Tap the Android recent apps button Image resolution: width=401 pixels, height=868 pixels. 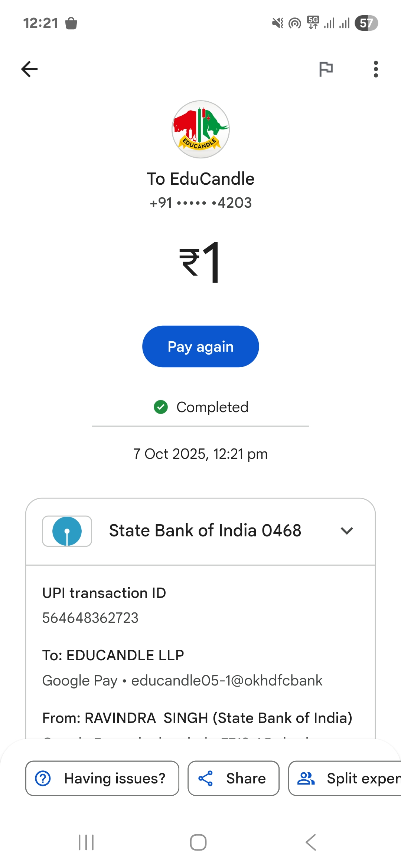(x=86, y=842)
